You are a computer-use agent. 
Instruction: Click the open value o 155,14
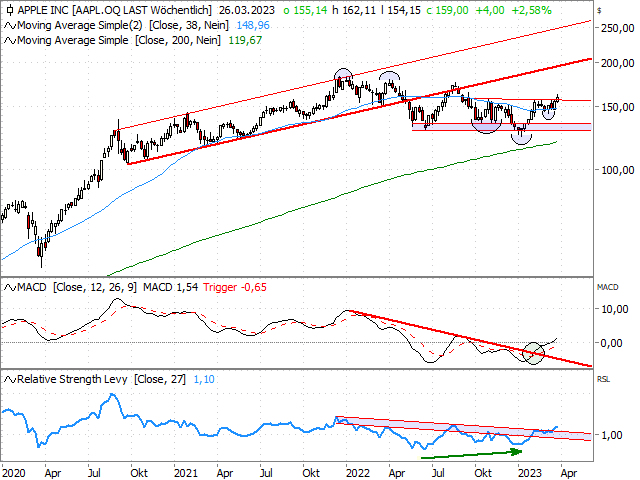coord(305,10)
